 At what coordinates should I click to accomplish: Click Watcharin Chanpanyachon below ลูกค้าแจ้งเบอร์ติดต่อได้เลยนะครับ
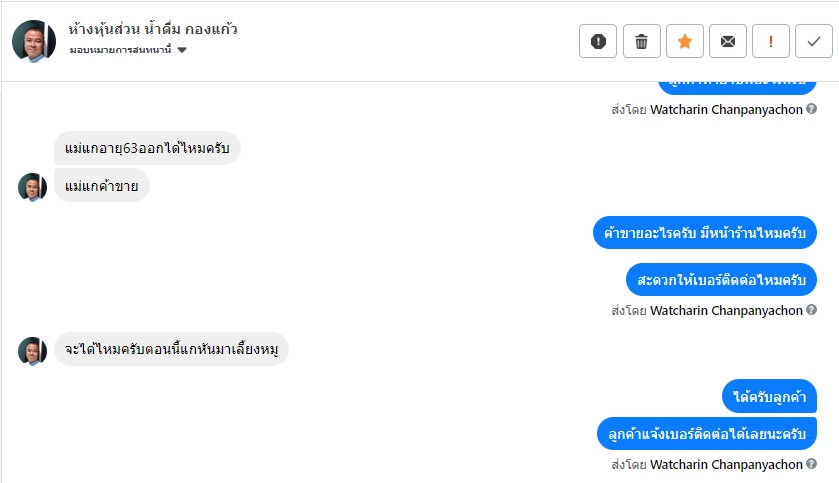(726, 465)
